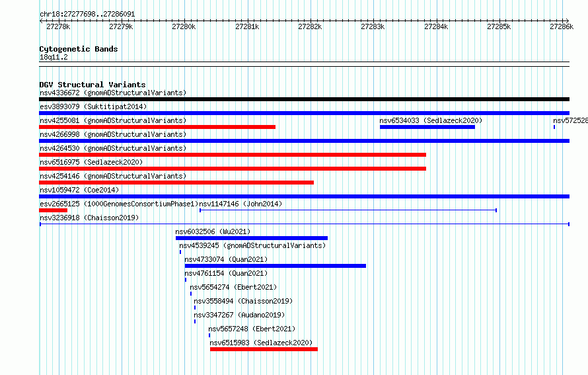Open nsv5657248 (Ebert2021) label
The image size is (588, 375).
[x=252, y=329]
